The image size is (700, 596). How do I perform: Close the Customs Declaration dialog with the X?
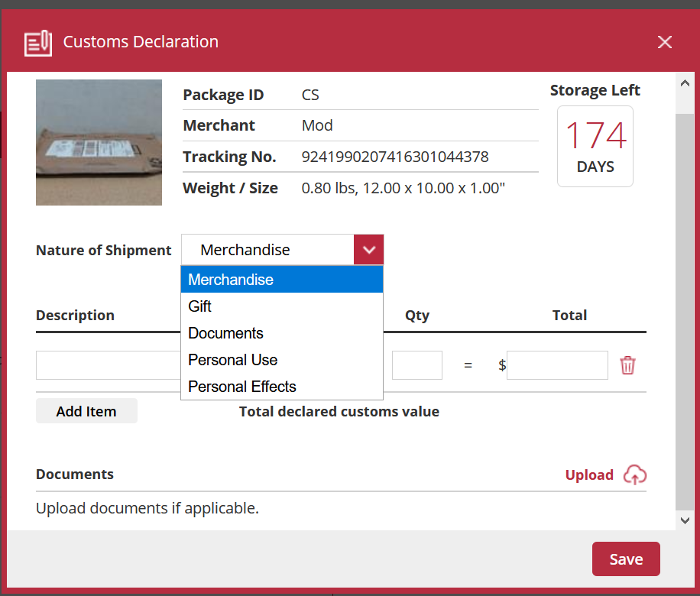(664, 42)
